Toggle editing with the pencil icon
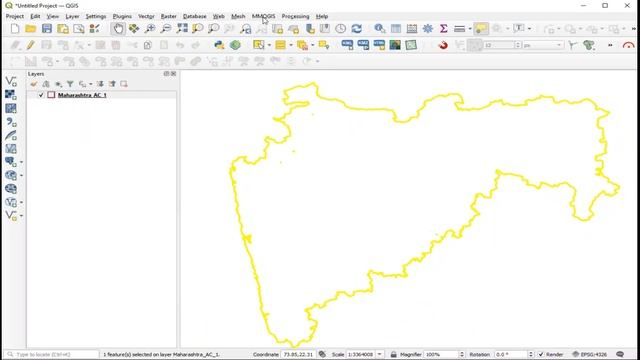640x360 pixels. tap(31, 45)
